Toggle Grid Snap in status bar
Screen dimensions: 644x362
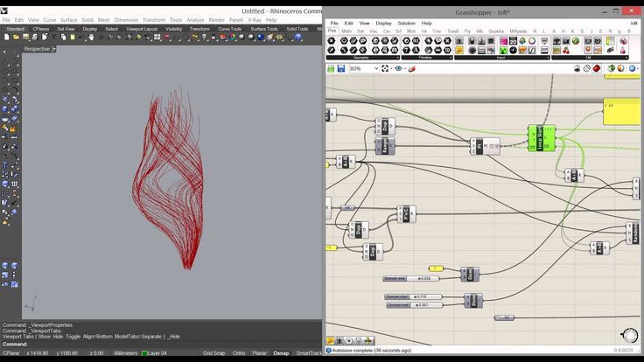click(x=214, y=353)
